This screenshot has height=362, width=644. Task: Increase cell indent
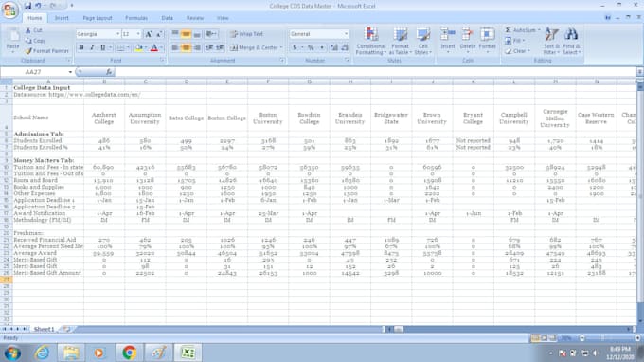click(220, 47)
